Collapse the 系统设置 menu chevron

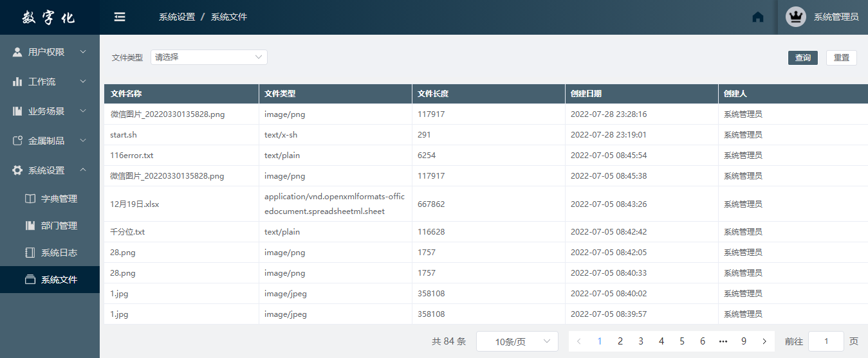pos(83,170)
